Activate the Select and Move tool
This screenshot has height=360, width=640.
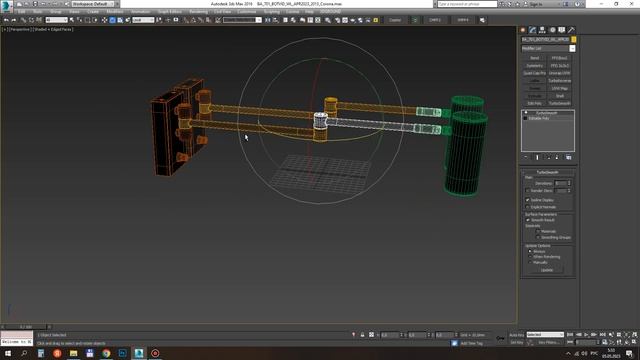point(104,20)
